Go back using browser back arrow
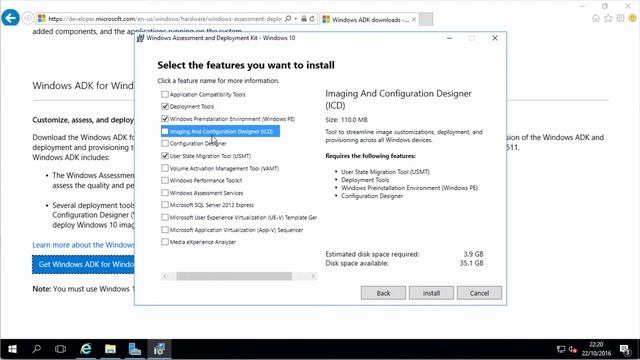 coord(11,18)
